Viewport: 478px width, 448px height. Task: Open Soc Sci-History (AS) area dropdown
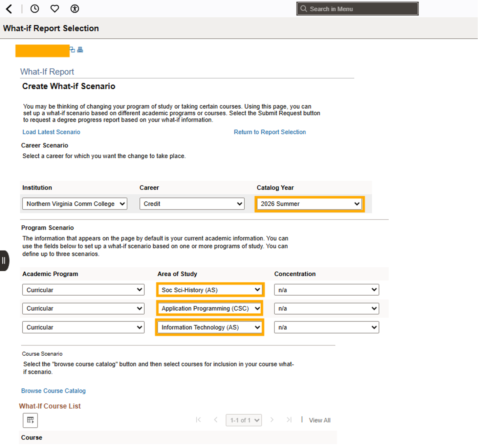210,290
